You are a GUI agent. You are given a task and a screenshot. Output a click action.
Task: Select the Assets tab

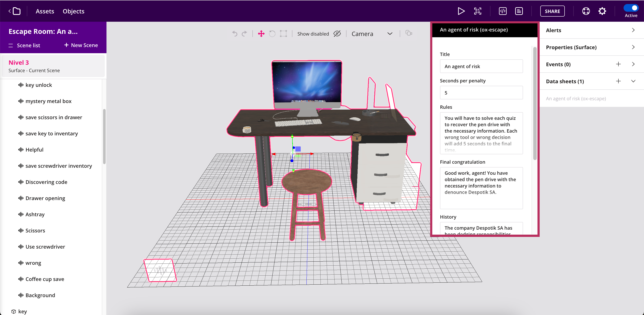coord(45,11)
